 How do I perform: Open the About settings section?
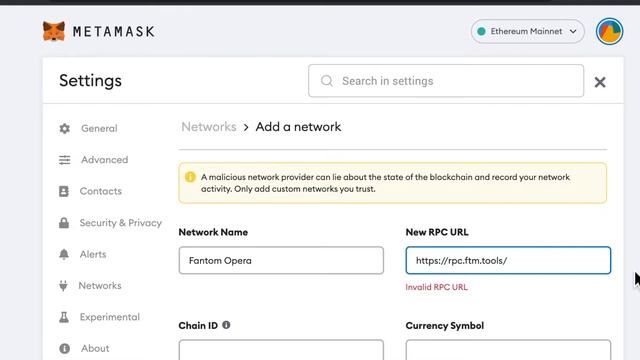[x=95, y=349]
